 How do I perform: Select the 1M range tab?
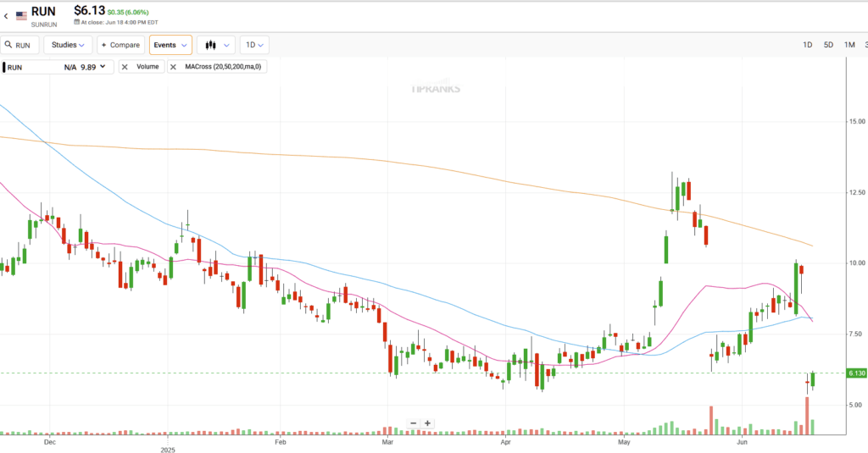click(x=849, y=45)
